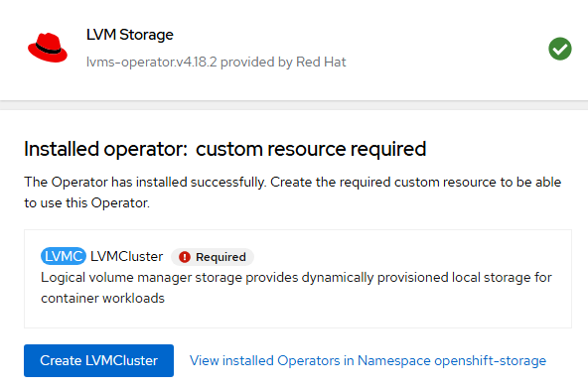The height and width of the screenshot is (389, 588).
Task: Click the LVM Storage title
Action: (x=130, y=35)
